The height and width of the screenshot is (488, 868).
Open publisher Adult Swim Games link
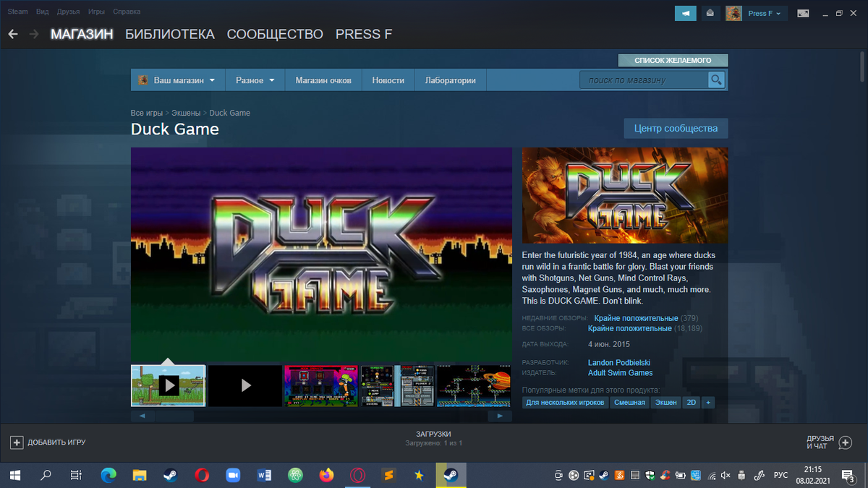click(x=621, y=373)
